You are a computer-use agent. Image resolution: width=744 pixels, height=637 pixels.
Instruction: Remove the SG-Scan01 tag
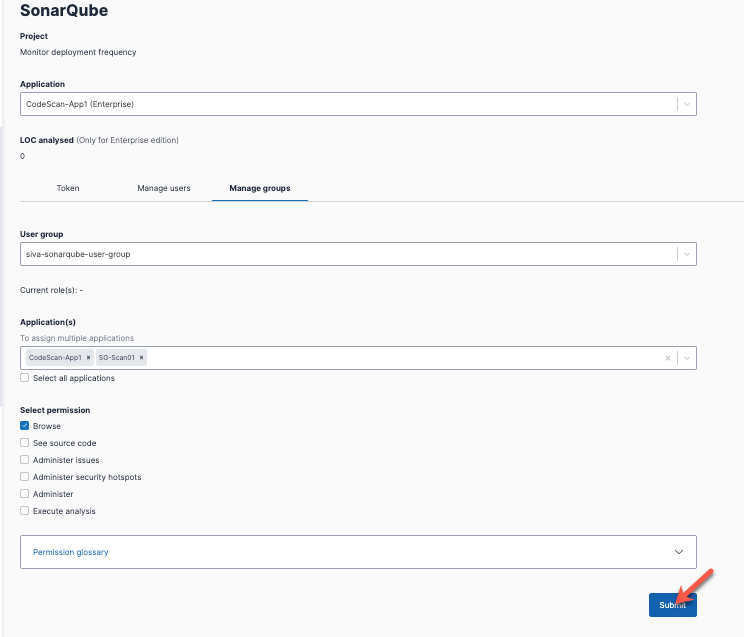141,357
